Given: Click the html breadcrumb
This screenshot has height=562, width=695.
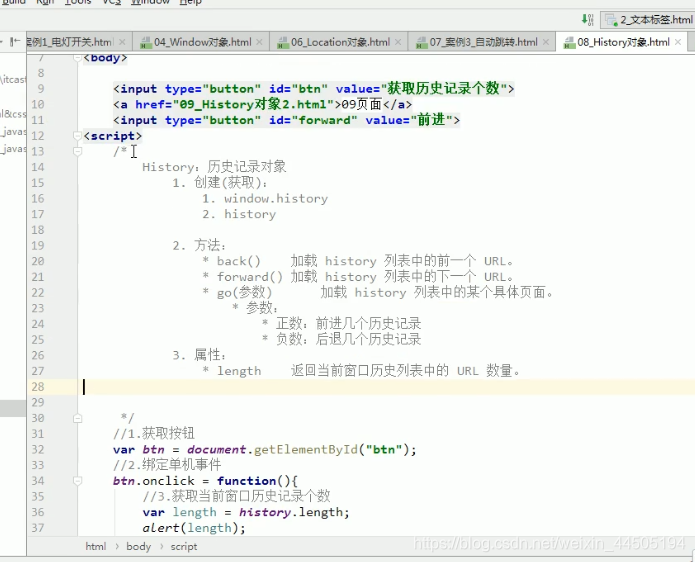Looking at the screenshot, I should pyautogui.click(x=96, y=546).
